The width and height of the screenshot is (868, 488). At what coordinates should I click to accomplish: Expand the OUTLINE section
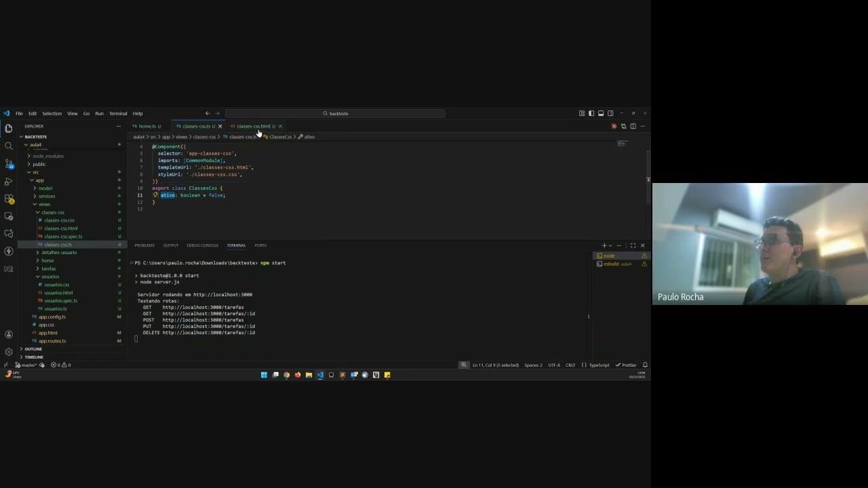[x=71, y=349]
